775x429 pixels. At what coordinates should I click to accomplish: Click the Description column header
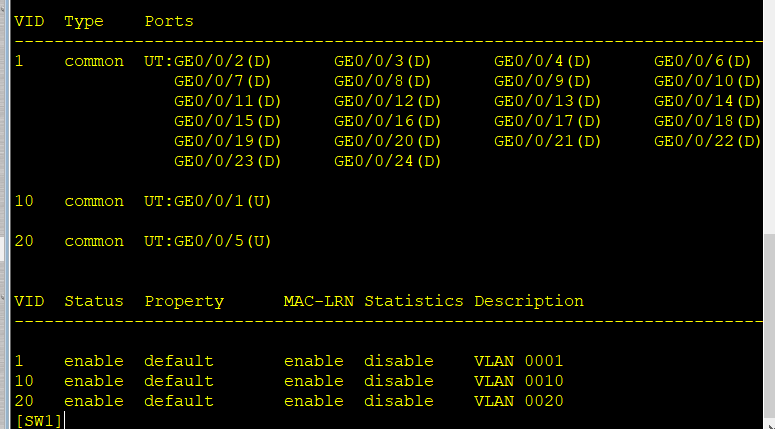click(528, 301)
